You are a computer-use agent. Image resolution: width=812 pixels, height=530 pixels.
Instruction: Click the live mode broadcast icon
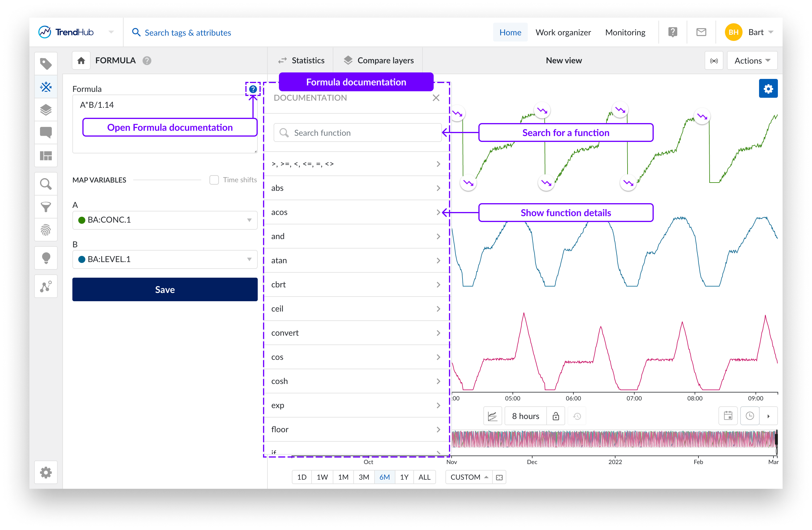(714, 60)
